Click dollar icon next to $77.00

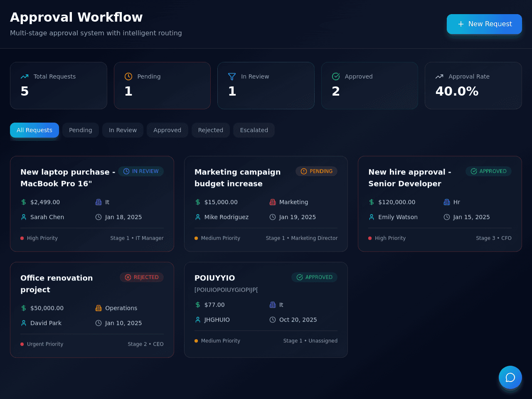point(198,305)
